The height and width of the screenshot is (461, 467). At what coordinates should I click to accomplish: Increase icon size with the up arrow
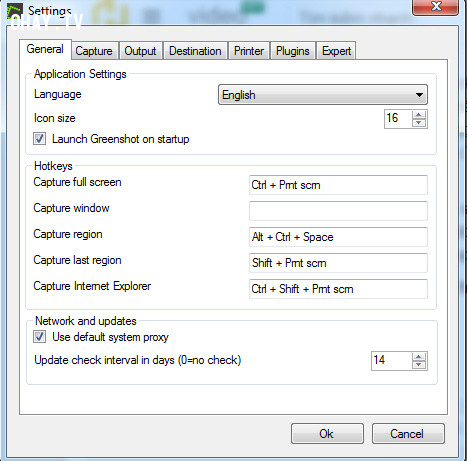point(419,115)
